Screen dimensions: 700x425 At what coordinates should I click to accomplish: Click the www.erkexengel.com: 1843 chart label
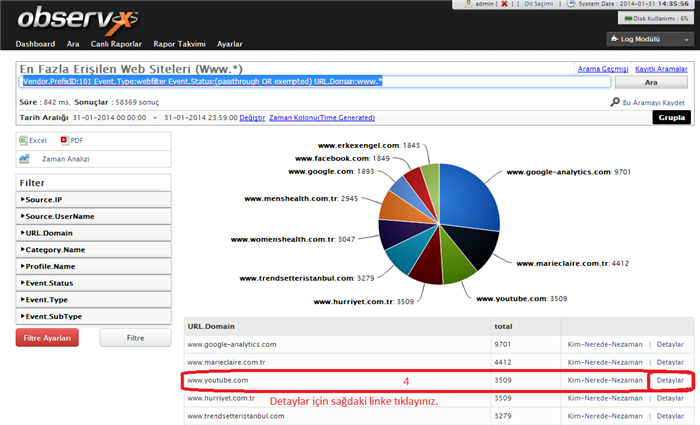[x=369, y=145]
